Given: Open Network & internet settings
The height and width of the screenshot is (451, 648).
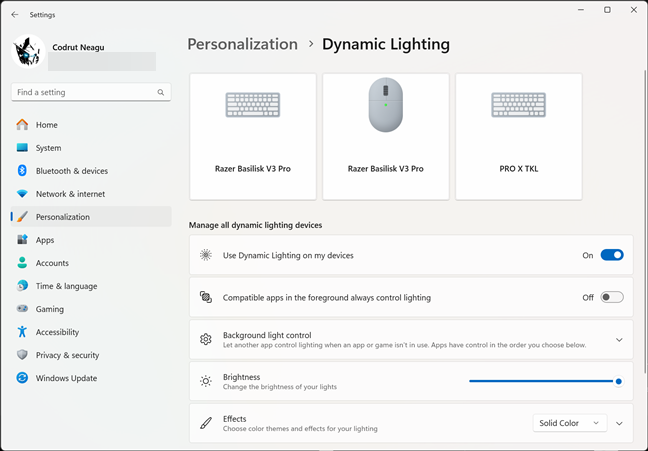Looking at the screenshot, I should (x=91, y=194).
